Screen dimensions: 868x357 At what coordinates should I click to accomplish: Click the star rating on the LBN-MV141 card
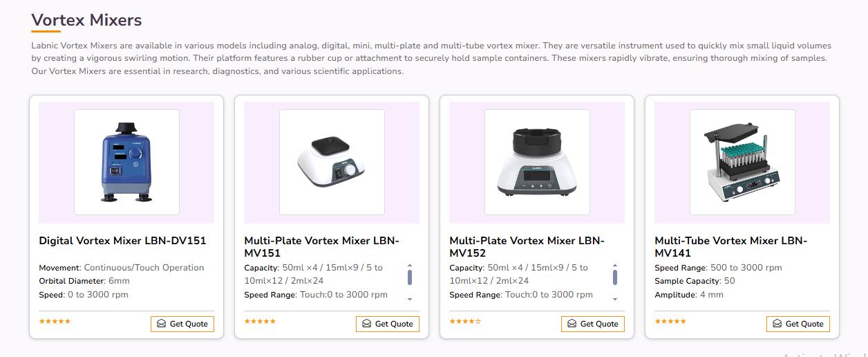tap(670, 321)
